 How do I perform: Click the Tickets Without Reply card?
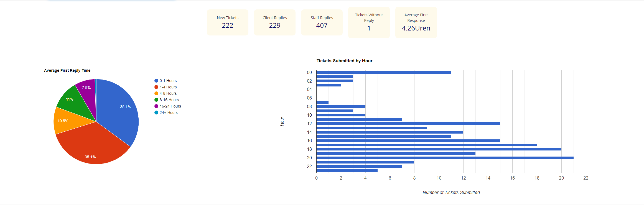[369, 22]
